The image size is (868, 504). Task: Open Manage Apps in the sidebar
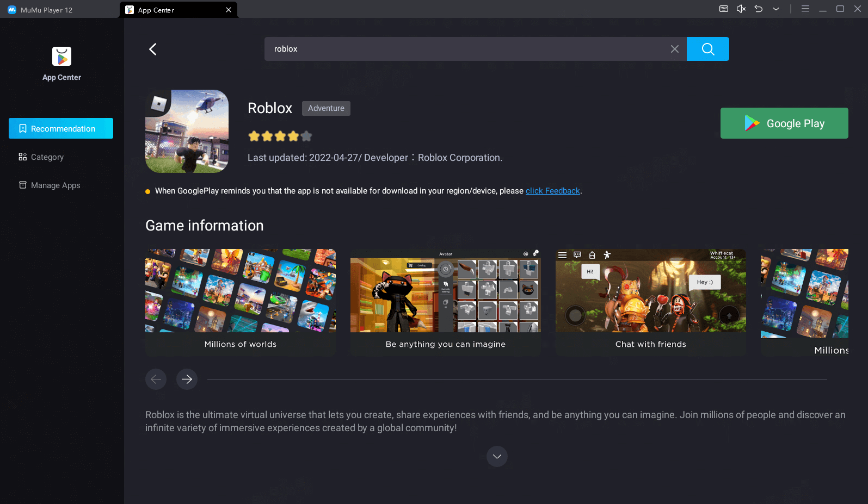(x=56, y=185)
